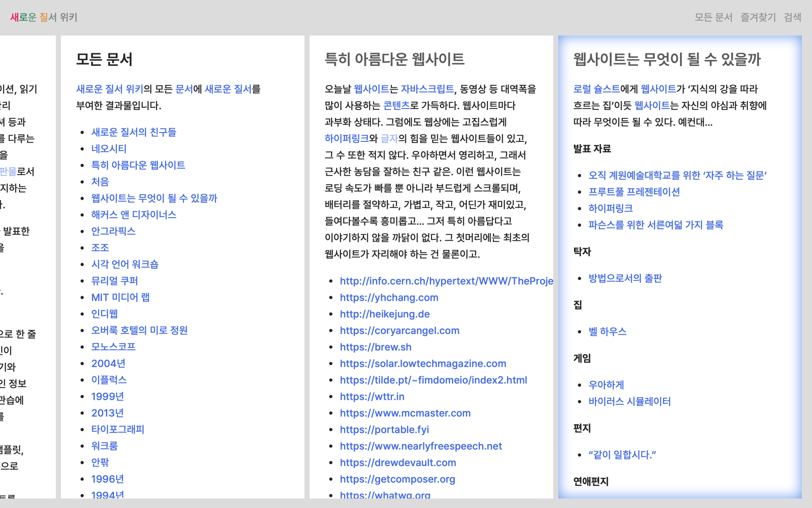
Task: Open 해커스 앤 디자이너스 in the list
Action: point(134,215)
